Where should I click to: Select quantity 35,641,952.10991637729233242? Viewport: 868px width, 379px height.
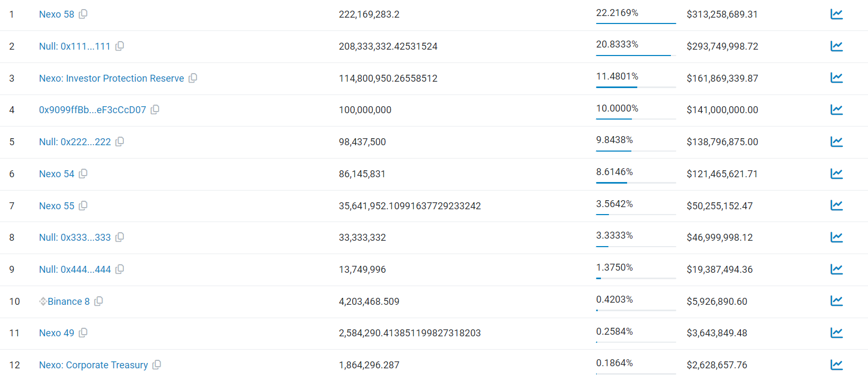tap(410, 206)
